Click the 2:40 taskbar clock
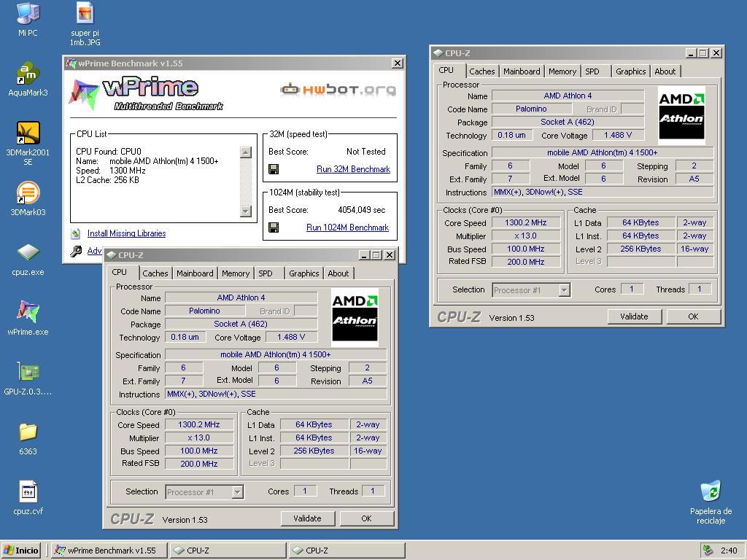Viewport: 747px width, 560px height. pyautogui.click(x=729, y=551)
